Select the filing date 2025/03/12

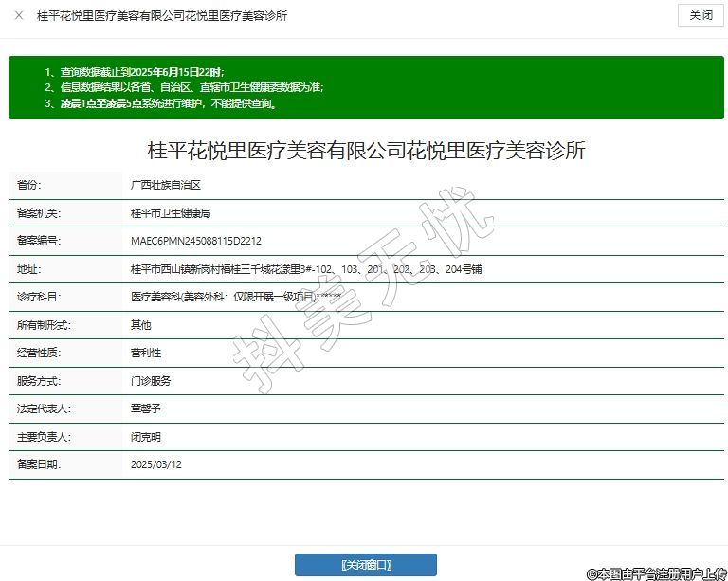coord(155,464)
